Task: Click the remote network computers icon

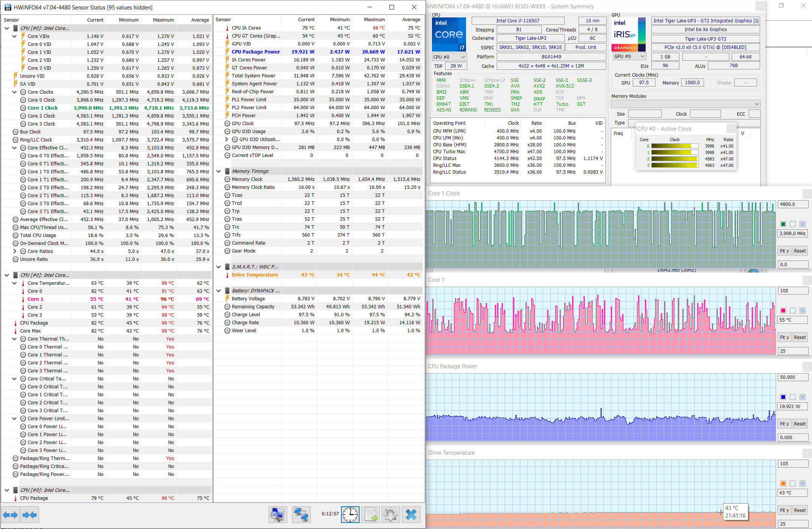Action: pyautogui.click(x=301, y=515)
